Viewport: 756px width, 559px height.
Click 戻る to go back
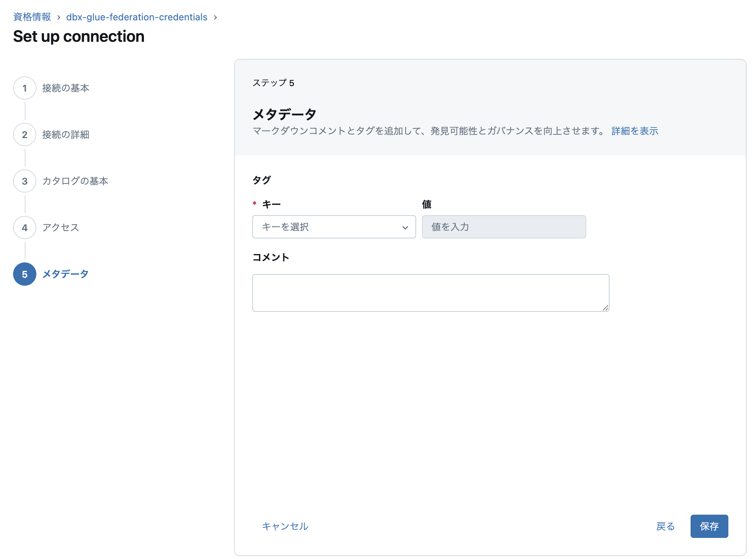point(665,526)
